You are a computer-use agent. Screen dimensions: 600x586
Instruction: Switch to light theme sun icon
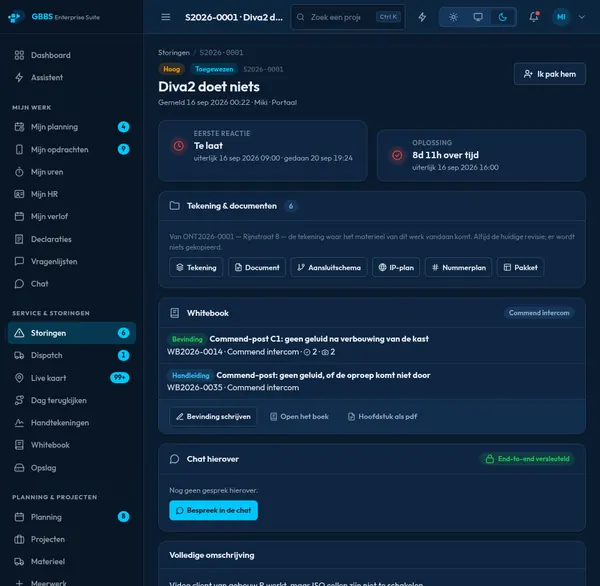coord(453,17)
